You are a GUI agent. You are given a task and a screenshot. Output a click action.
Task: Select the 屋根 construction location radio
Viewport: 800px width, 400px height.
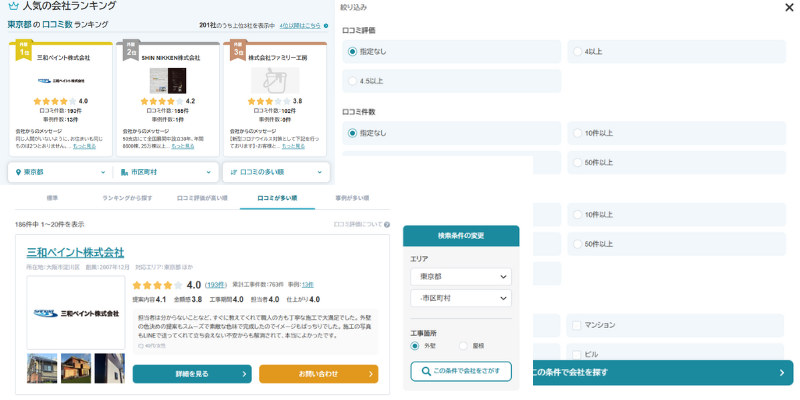(x=463, y=346)
